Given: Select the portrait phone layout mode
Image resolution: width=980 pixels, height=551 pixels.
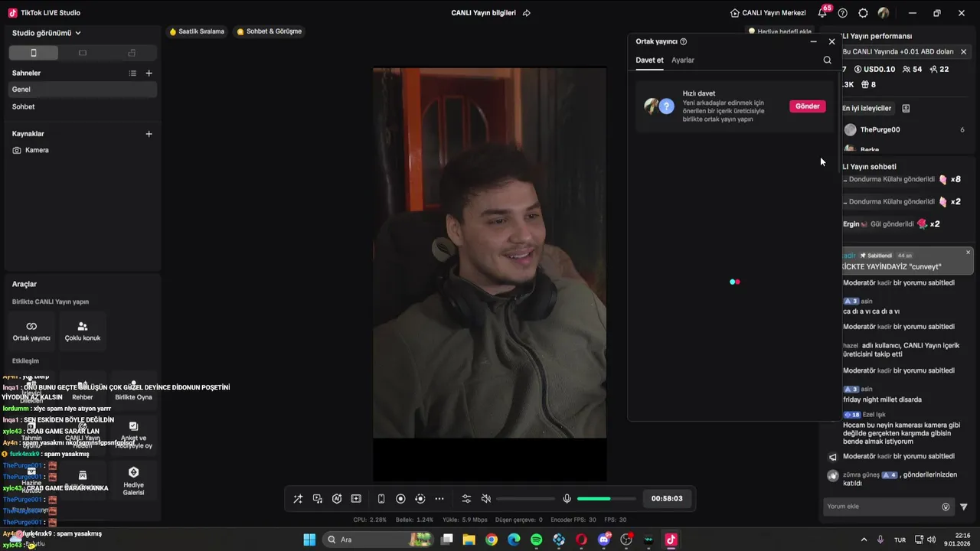Looking at the screenshot, I should (33, 53).
